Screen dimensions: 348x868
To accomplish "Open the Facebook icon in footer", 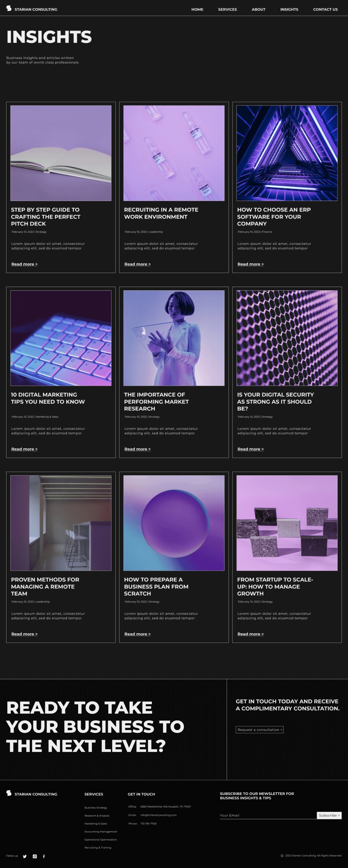I will pos(44,856).
